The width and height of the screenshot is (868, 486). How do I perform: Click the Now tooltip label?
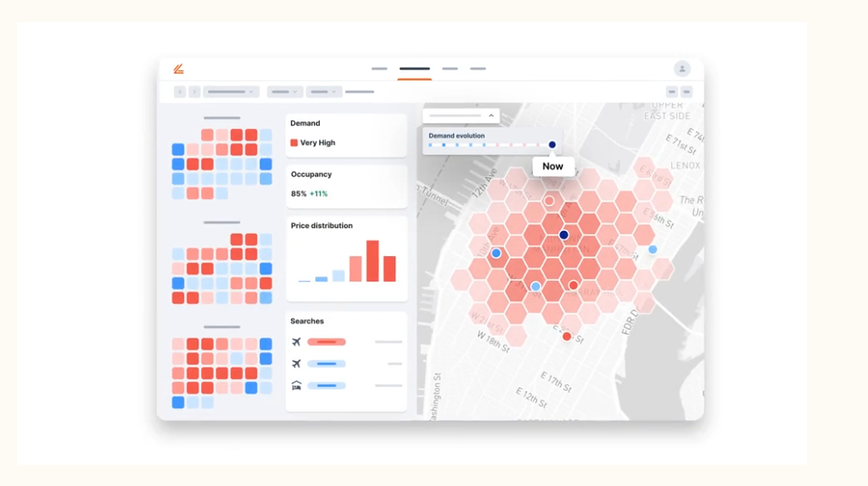tap(552, 166)
